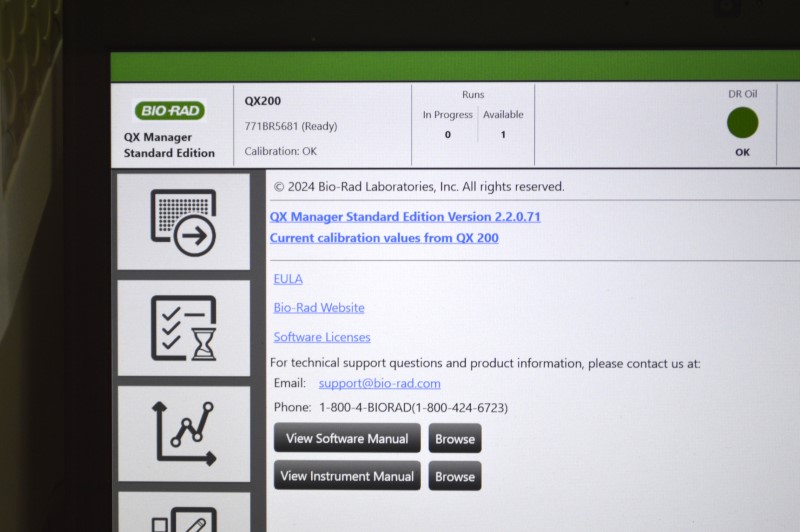This screenshot has height=532, width=800.
Task: Select the QX200 instrument name
Action: tap(264, 101)
